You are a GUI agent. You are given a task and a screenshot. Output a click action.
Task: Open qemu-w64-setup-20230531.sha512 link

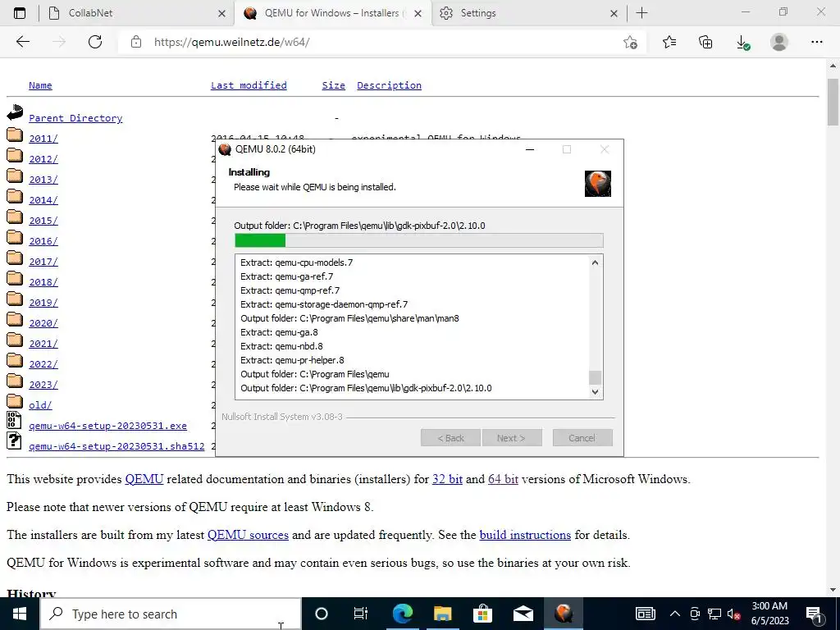point(116,445)
